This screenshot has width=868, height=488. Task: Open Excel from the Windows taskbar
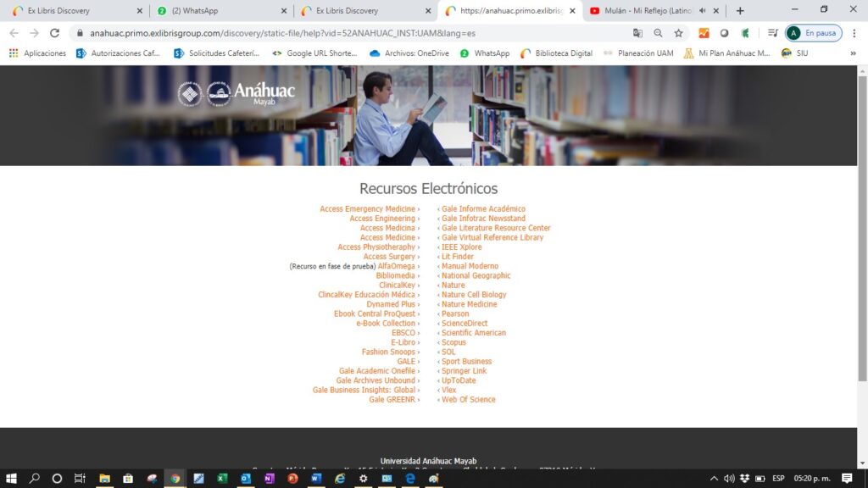click(222, 478)
